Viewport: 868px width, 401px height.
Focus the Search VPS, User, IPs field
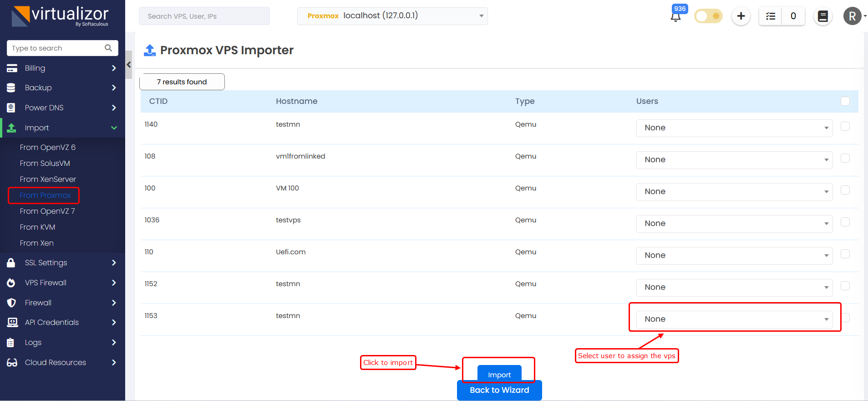tap(204, 16)
